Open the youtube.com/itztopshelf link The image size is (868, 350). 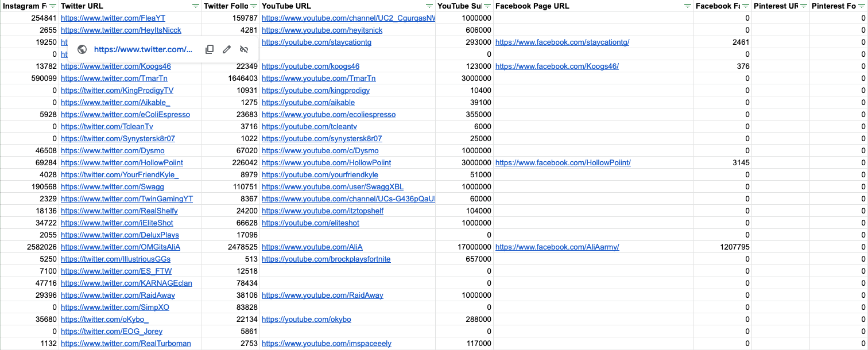point(323,211)
